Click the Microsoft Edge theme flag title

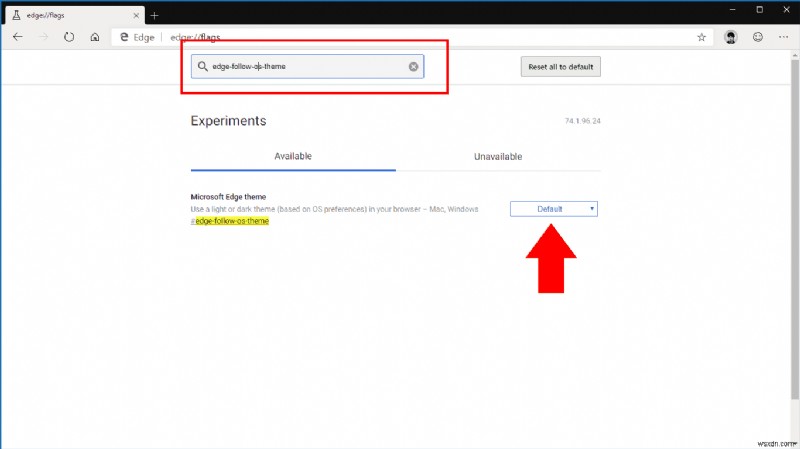tap(228, 196)
